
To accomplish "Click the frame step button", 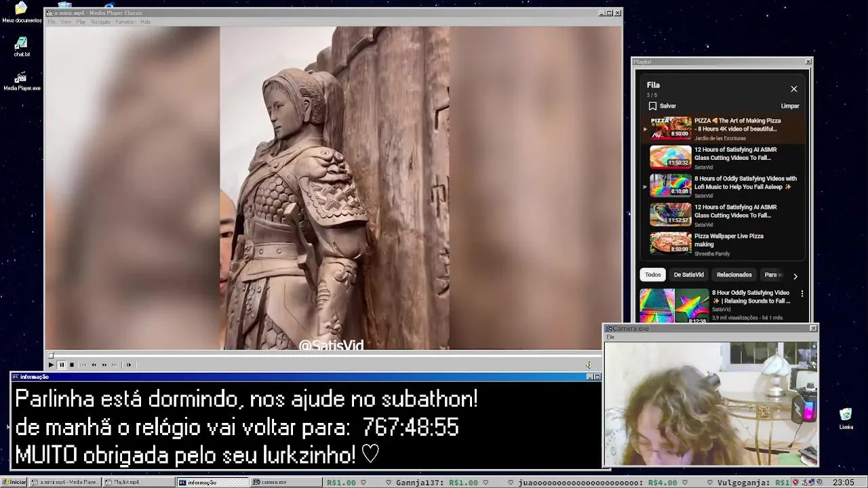I will [x=129, y=365].
